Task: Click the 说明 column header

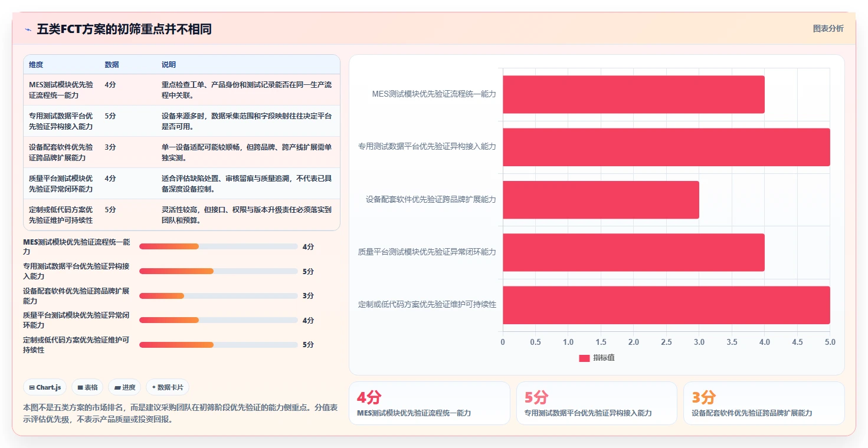Action: pyautogui.click(x=169, y=65)
